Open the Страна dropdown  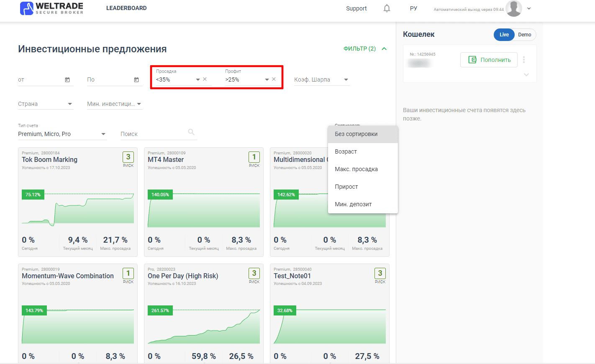click(46, 104)
